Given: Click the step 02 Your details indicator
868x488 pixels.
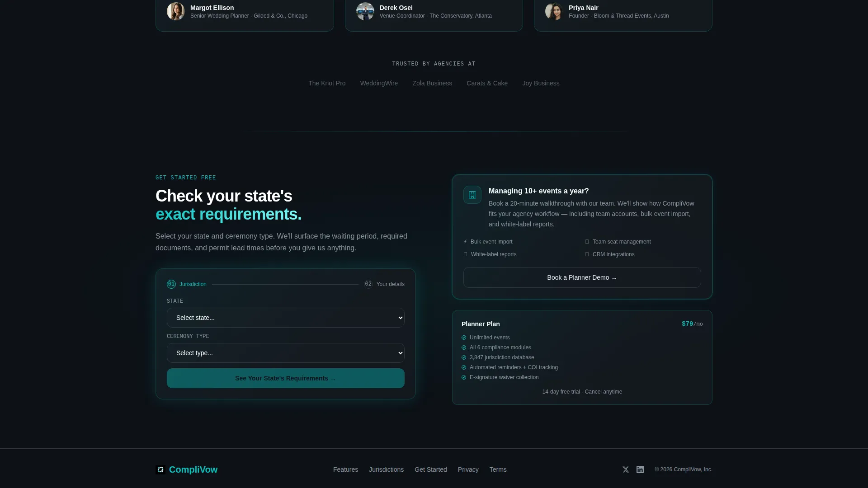Looking at the screenshot, I should point(368,284).
